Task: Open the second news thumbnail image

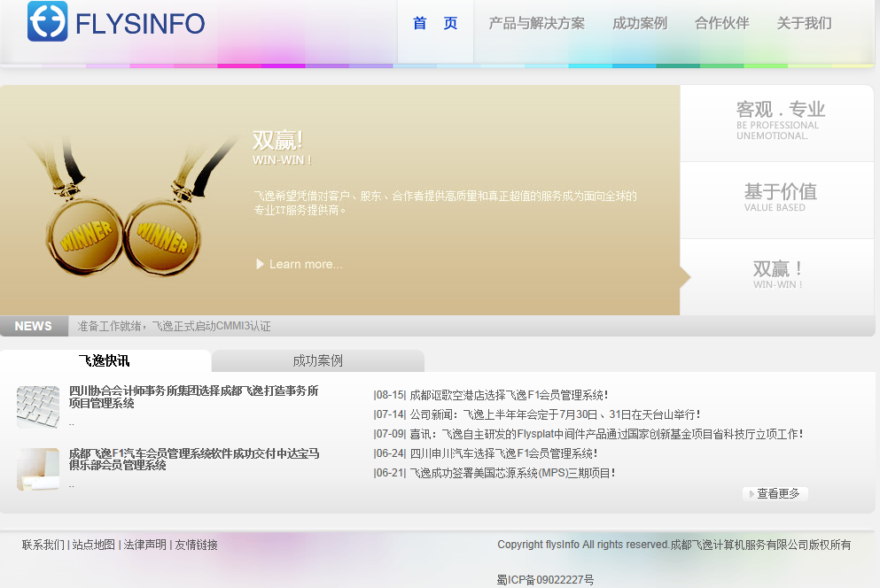Action: 38,469
